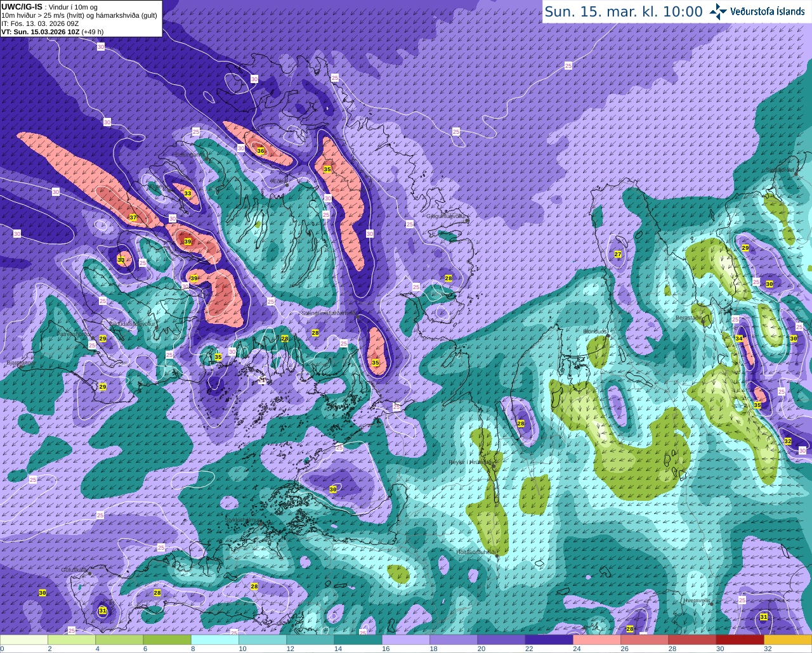Image resolution: width=812 pixels, height=653 pixels.
Task: Click the Blönduós station label
Action: 596,332
